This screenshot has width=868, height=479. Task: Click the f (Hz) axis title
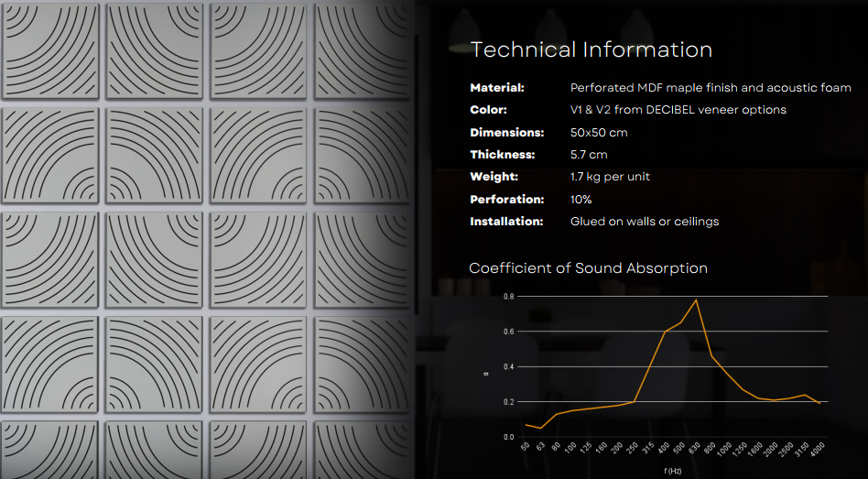click(672, 468)
